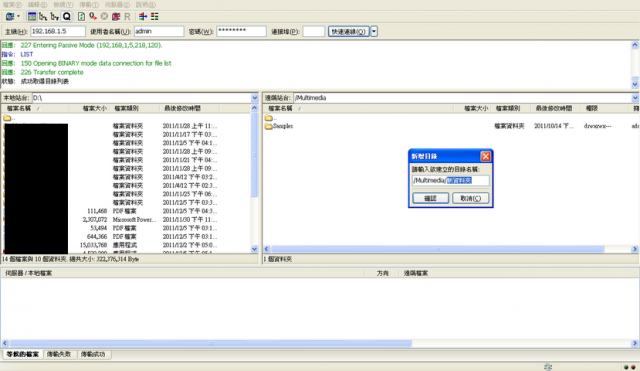Viewport: 640px width, 371px height.
Task: Switch to the 傳輸成功 tab
Action: pyautogui.click(x=93, y=354)
